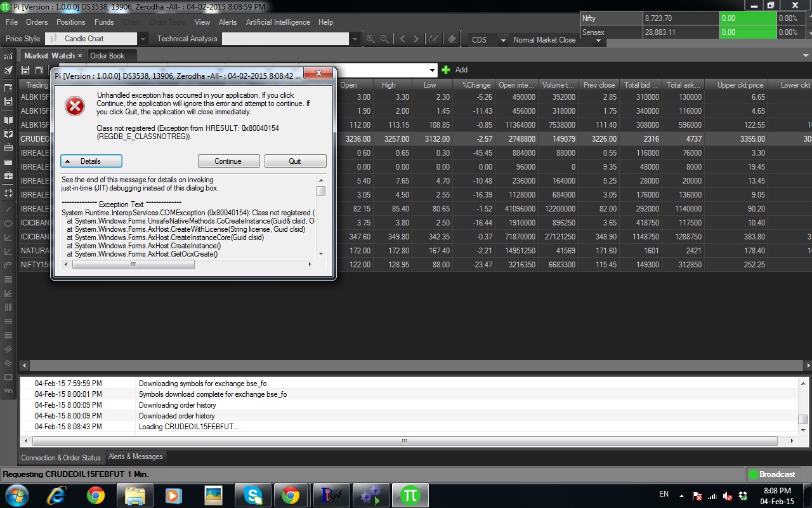The height and width of the screenshot is (508, 812).
Task: Click the rocket icon in the sidebar
Action: (x=8, y=70)
